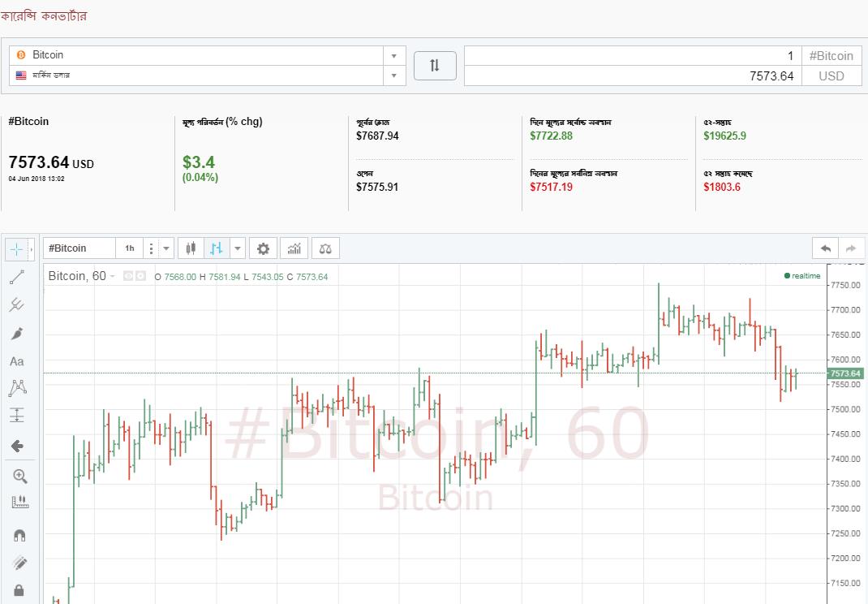This screenshot has width=868, height=604.
Task: Click the redo arrow button
Action: [x=852, y=248]
